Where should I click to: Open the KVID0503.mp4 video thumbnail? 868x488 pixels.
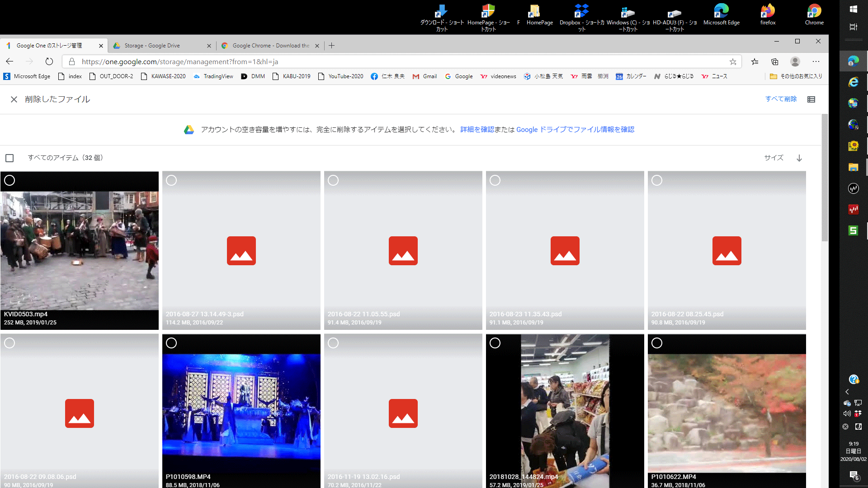(80, 251)
